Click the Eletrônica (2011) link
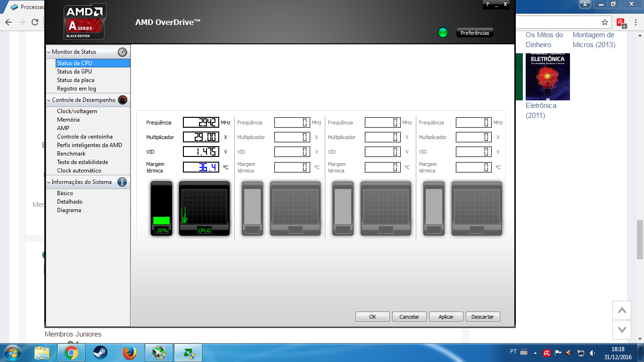Screen dimensions: 644x362 pyautogui.click(x=541, y=110)
